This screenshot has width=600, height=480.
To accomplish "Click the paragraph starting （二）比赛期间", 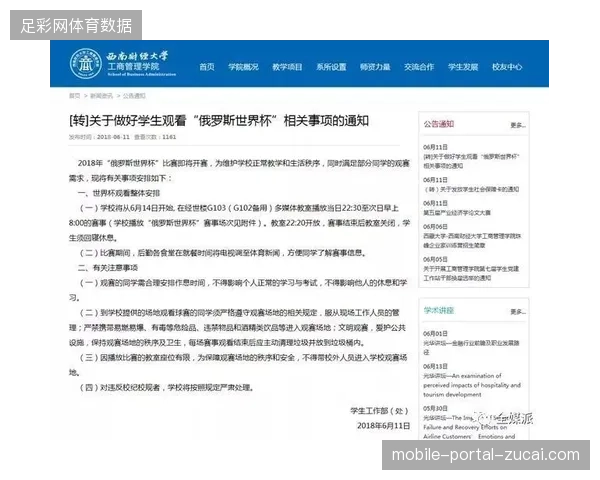I will point(223,253).
